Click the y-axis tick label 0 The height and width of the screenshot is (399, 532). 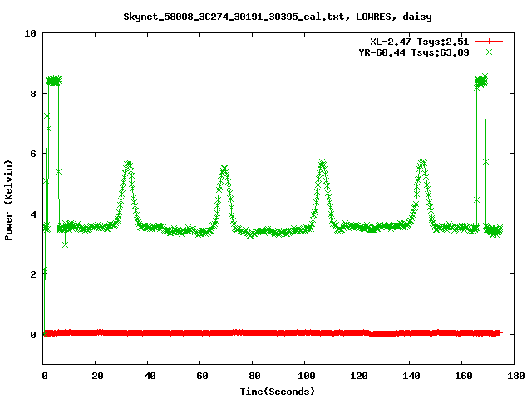pos(33,335)
